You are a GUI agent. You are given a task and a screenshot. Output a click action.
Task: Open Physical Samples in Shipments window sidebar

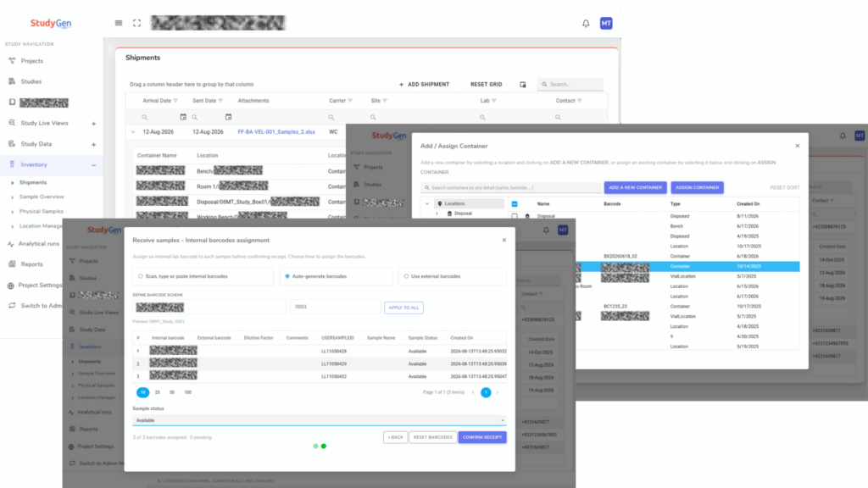coord(42,211)
